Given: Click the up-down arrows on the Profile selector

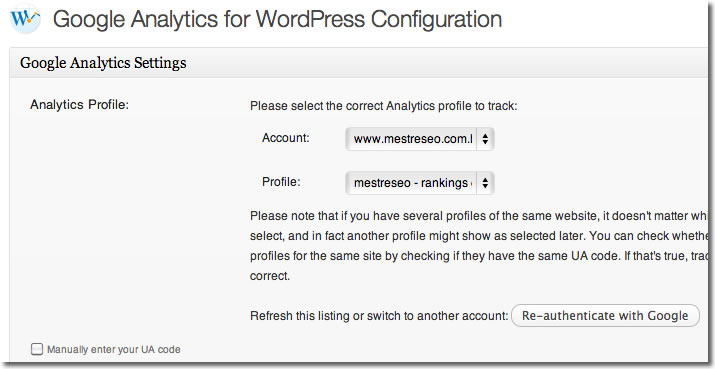Looking at the screenshot, I should point(485,183).
